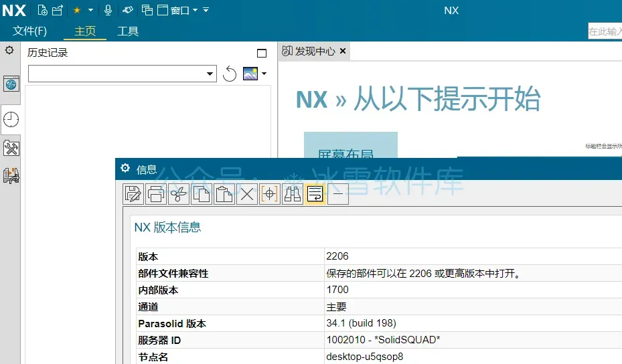Click the 部件文件兼容性 row label
Screen dimensions: 622x364
click(173, 273)
